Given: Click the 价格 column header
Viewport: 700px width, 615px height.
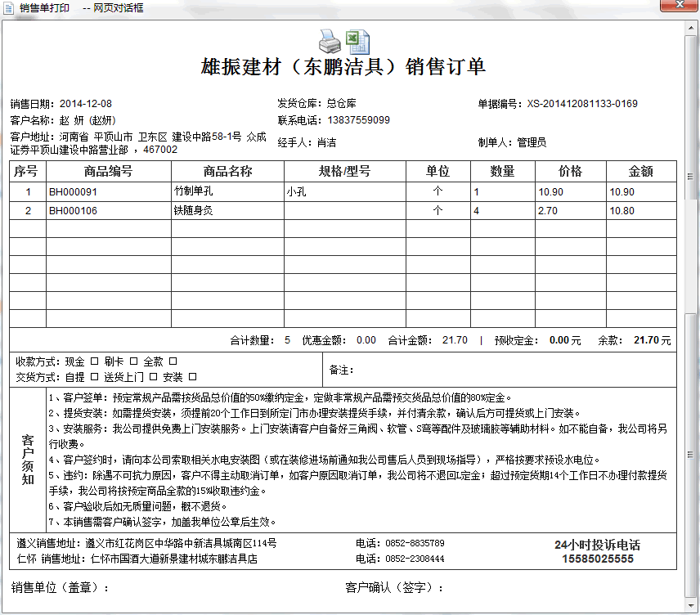Looking at the screenshot, I should (571, 171).
